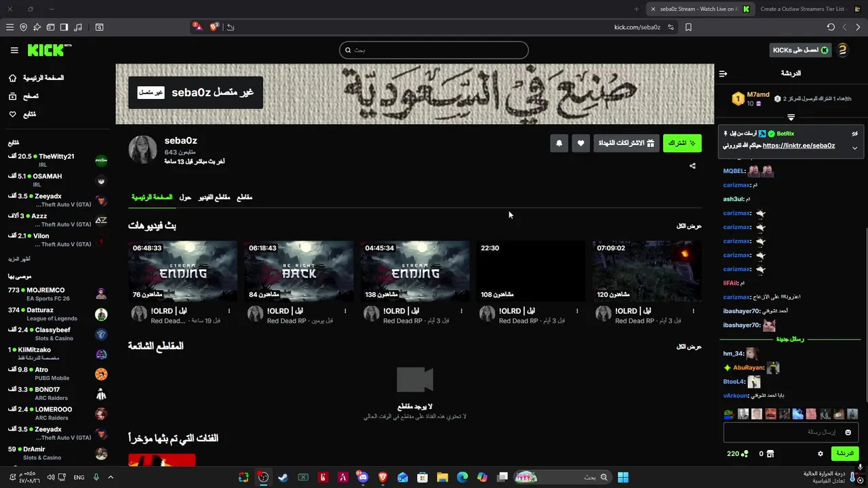Click the Gift Subscriptions button
Viewport: 868px width, 488px height.
[627, 143]
